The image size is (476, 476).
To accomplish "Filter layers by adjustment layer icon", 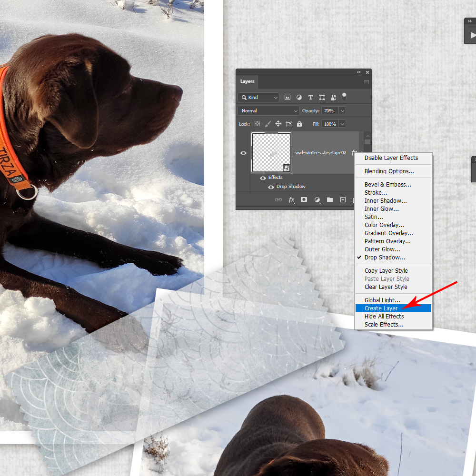I will tap(299, 97).
